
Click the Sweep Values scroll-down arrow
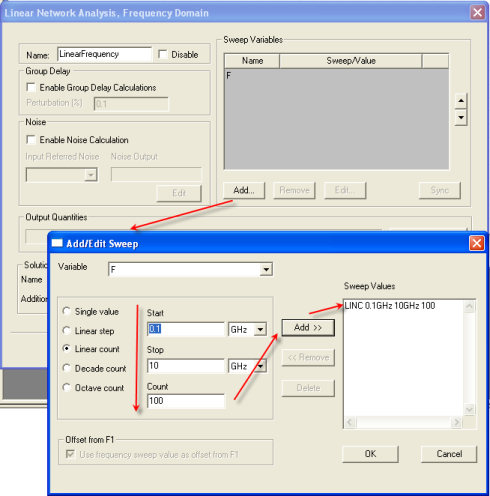pos(469,409)
